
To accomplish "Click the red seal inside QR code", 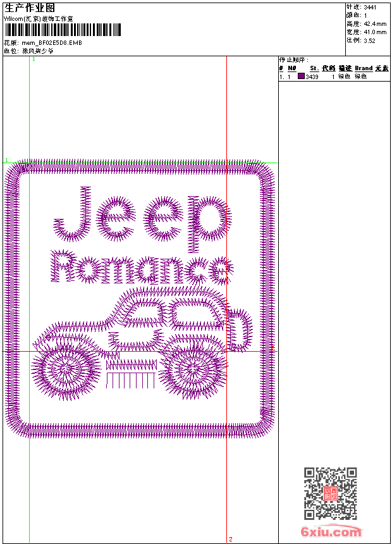I will (330, 493).
